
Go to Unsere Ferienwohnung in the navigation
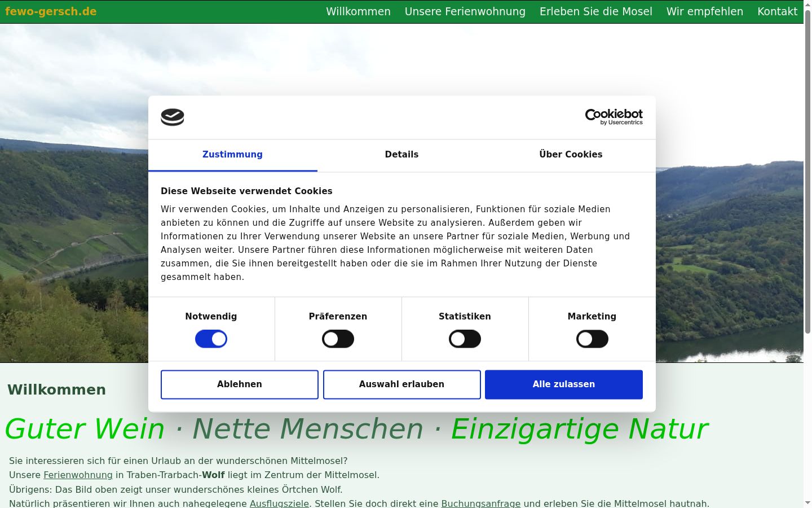point(465,11)
